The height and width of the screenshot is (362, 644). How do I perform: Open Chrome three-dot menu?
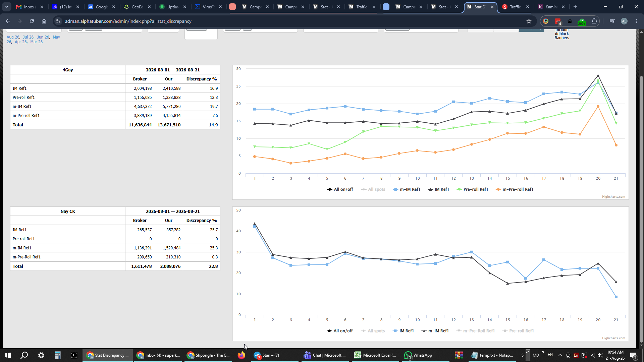point(636,21)
